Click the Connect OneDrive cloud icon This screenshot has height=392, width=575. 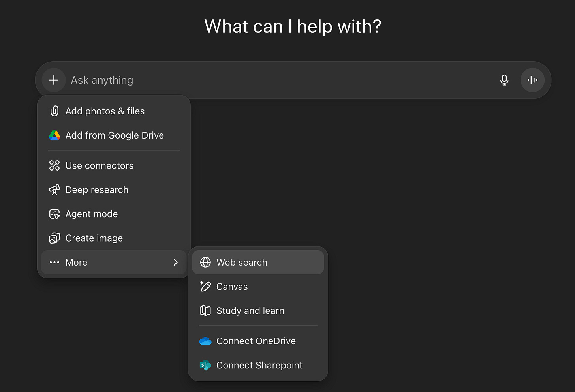tap(205, 341)
